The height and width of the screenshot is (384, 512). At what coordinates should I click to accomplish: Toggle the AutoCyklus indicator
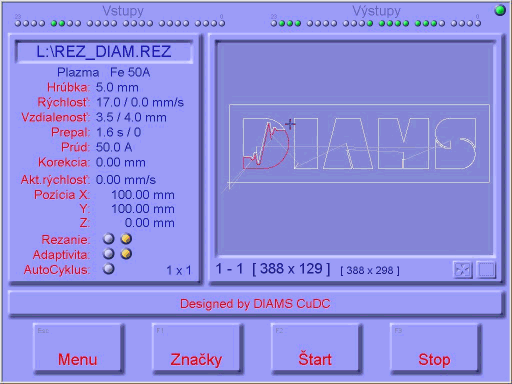pyautogui.click(x=108, y=269)
